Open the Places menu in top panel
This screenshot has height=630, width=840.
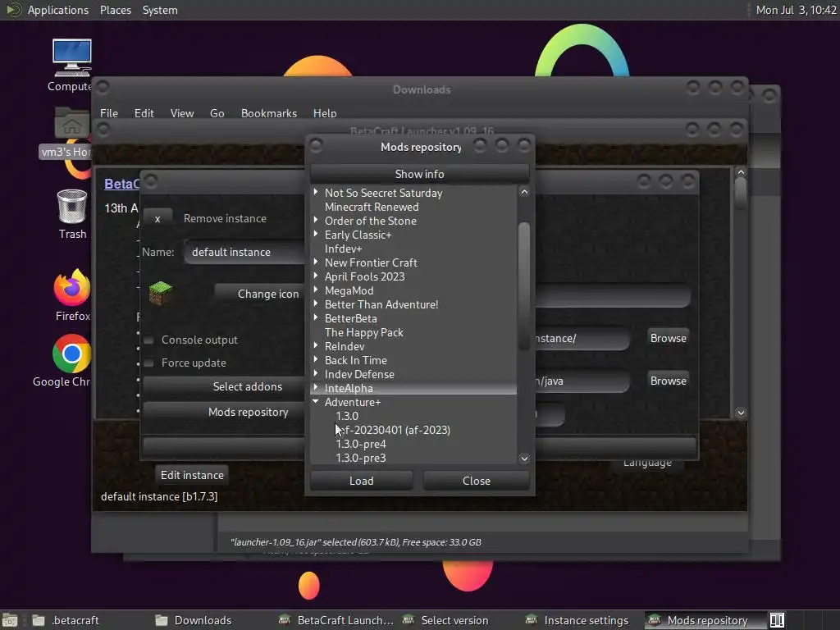tap(115, 10)
